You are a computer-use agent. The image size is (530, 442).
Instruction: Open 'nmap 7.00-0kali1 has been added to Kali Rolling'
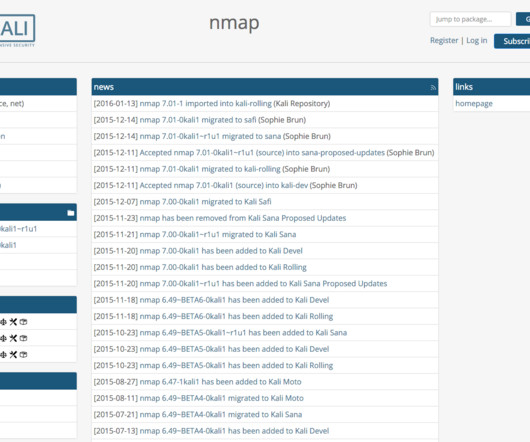[x=223, y=267]
